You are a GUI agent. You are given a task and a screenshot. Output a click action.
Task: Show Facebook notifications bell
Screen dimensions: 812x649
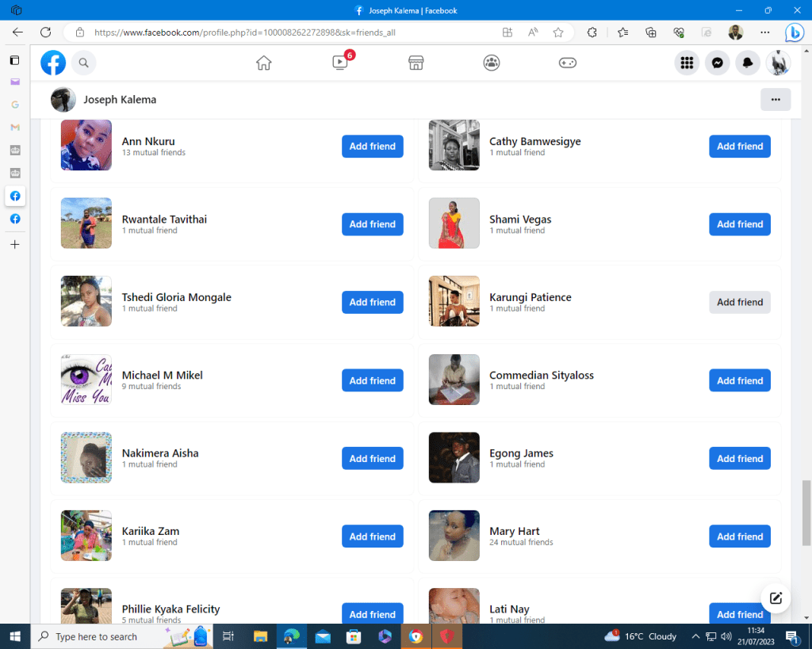point(747,63)
